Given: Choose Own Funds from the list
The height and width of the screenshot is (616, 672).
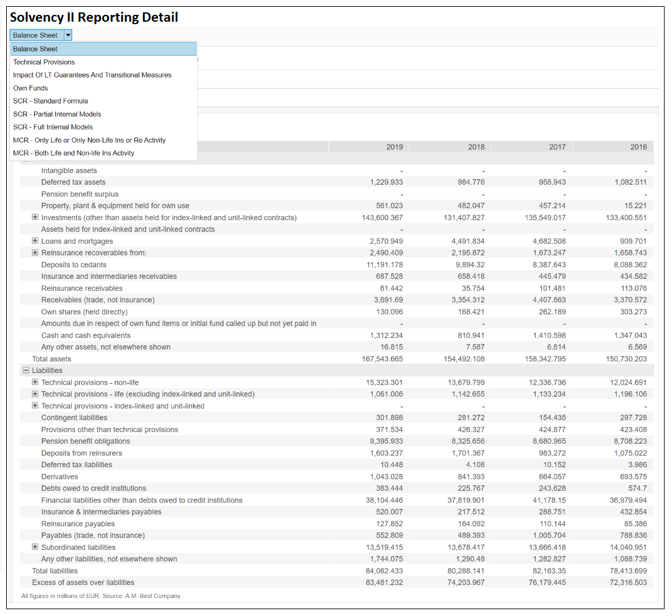Looking at the screenshot, I should 30,87.
